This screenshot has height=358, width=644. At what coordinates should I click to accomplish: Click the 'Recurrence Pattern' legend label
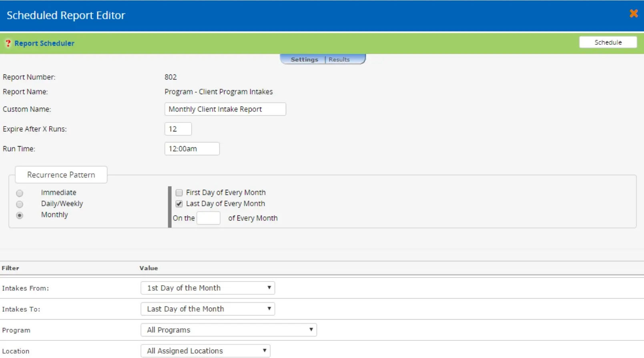pyautogui.click(x=61, y=175)
